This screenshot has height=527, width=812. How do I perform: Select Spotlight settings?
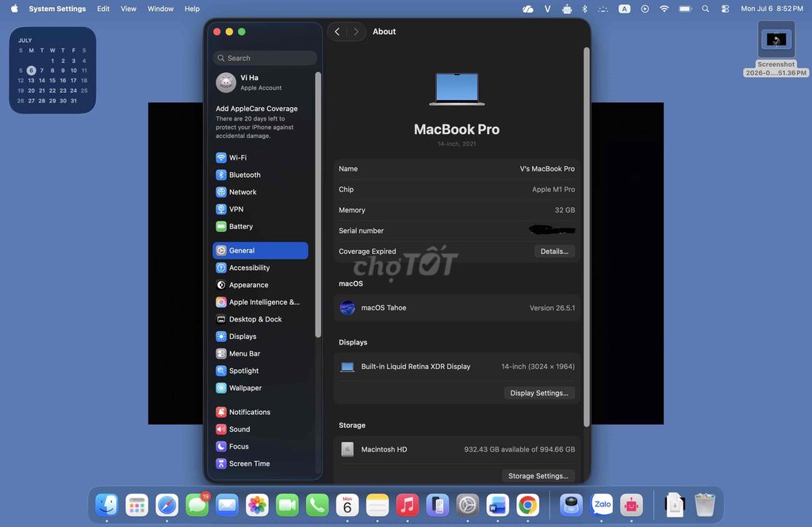[260, 370]
